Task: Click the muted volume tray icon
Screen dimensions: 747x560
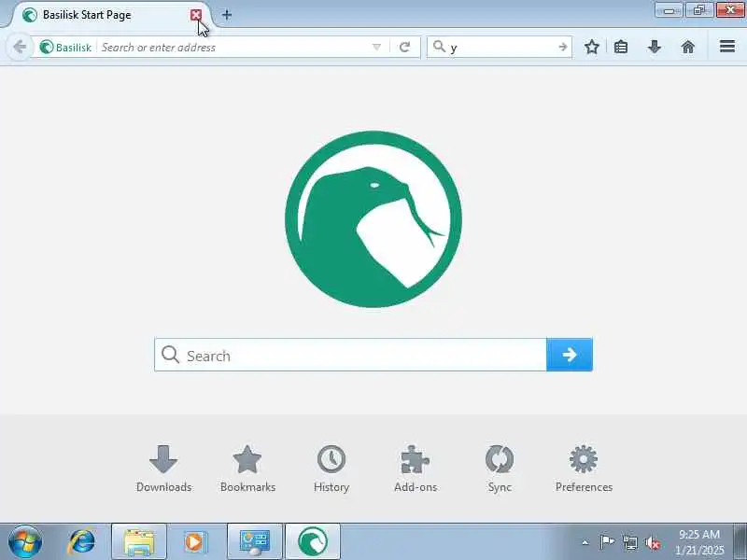Action: (x=652, y=542)
